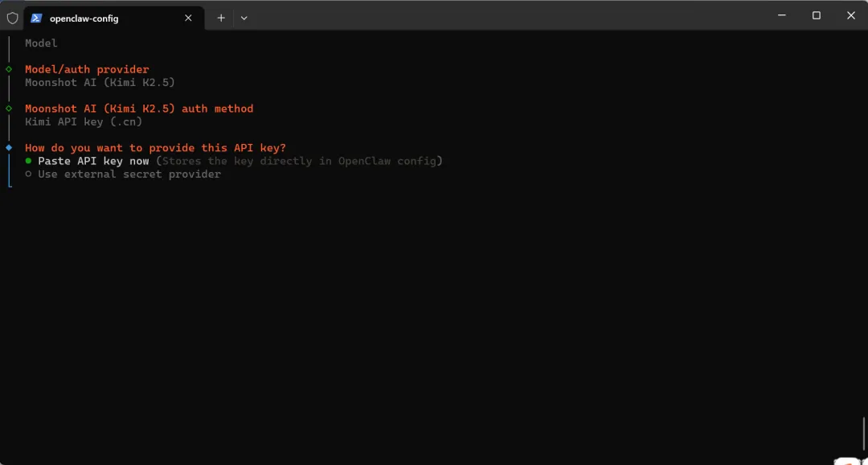Click the terminal vertical scrollbar
Image resolution: width=868 pixels, height=465 pixels.
(x=863, y=435)
